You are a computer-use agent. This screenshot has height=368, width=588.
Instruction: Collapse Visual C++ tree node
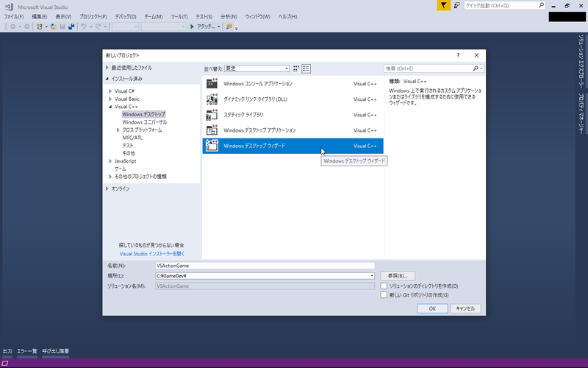pos(110,107)
